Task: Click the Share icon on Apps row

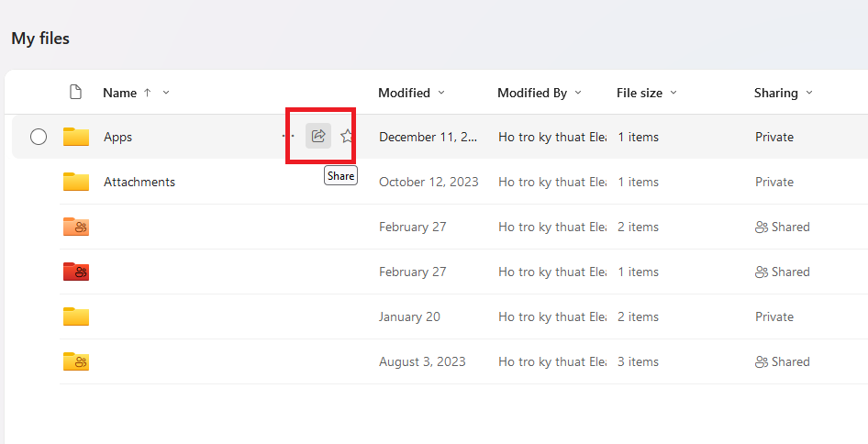Action: pos(318,137)
